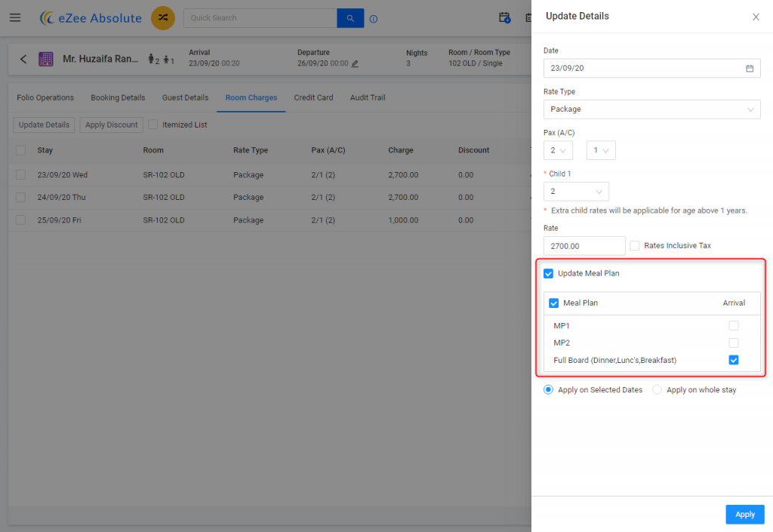Click the Update Details button
Screen dimensions: 773x532
[44, 125]
